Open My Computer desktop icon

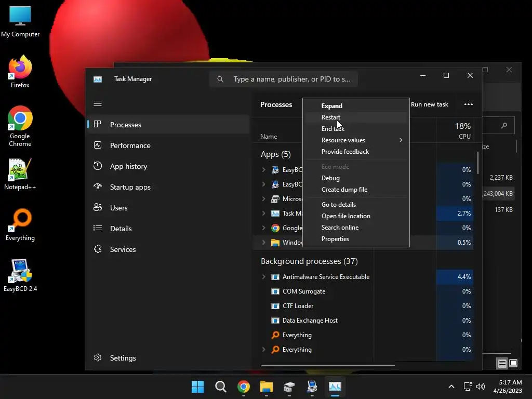click(x=20, y=21)
